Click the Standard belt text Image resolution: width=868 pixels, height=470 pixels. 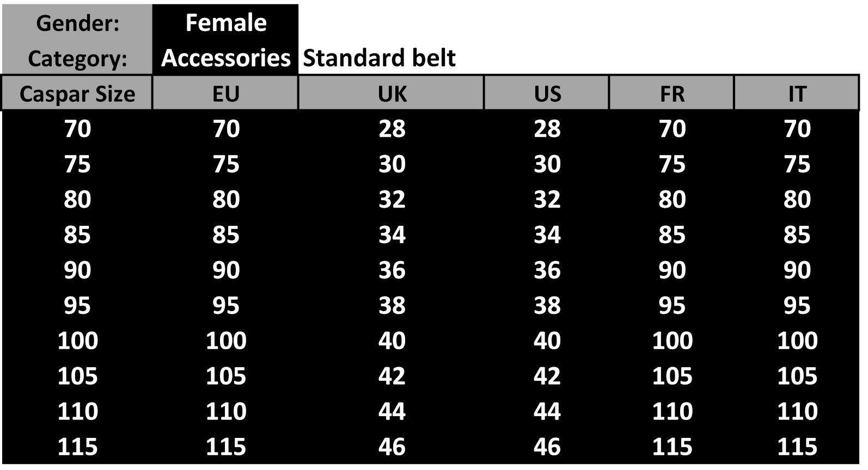click(x=379, y=58)
